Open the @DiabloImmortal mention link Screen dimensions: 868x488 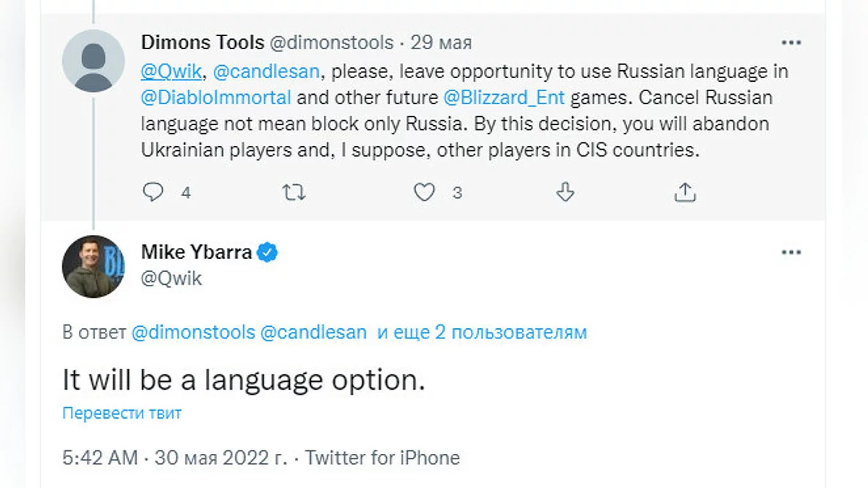tap(216, 97)
